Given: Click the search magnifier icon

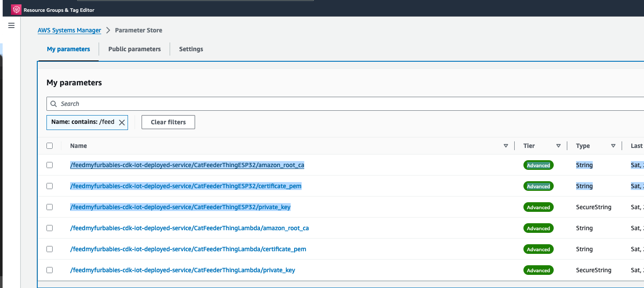Looking at the screenshot, I should [x=53, y=104].
